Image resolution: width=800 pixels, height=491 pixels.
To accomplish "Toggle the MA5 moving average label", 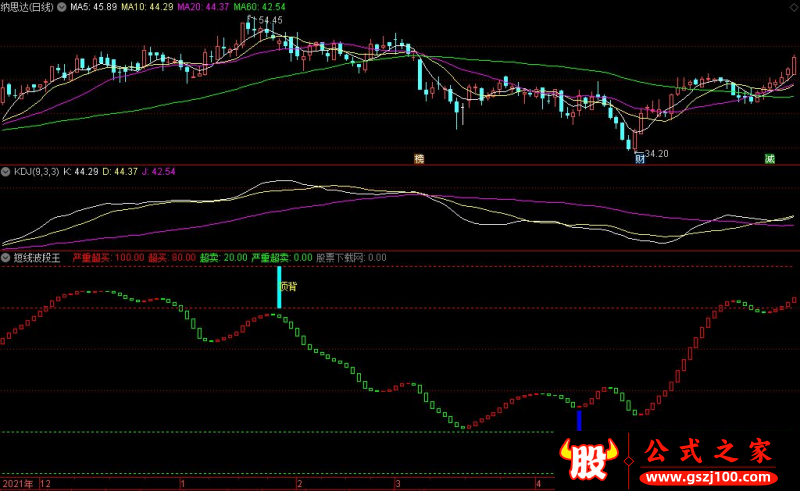I will [93, 7].
